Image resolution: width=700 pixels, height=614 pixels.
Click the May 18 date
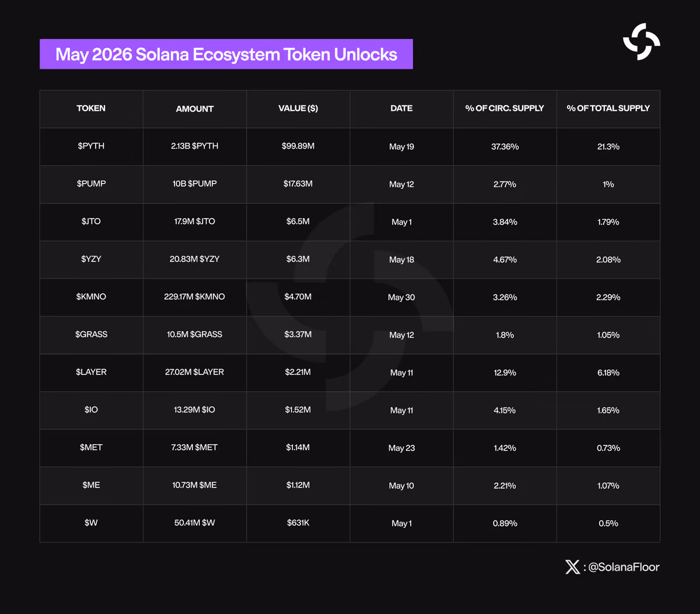pos(401,259)
